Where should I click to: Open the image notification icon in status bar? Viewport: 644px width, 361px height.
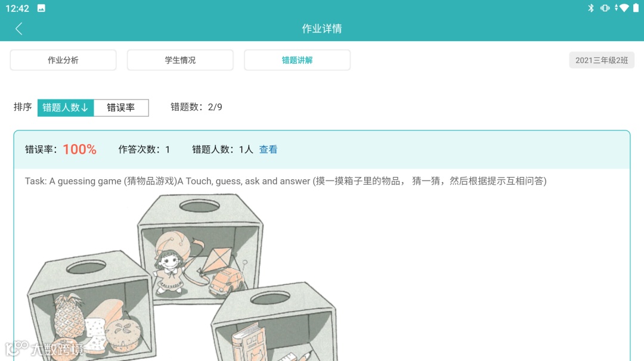pos(41,8)
